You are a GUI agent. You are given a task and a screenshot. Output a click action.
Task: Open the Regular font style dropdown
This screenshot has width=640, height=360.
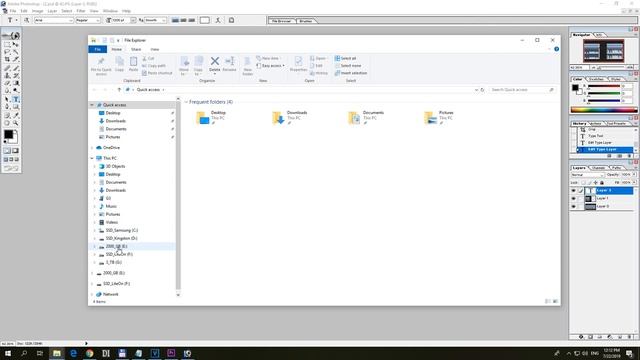[x=88, y=20]
